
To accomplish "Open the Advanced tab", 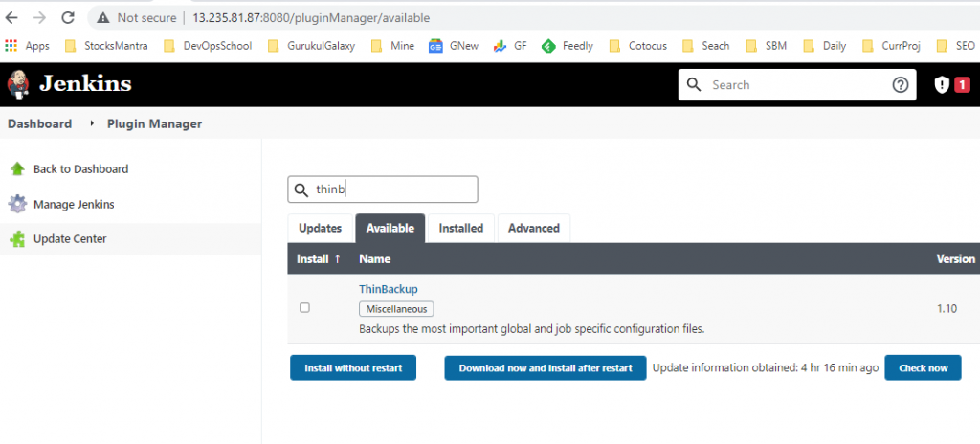I will coord(533,228).
